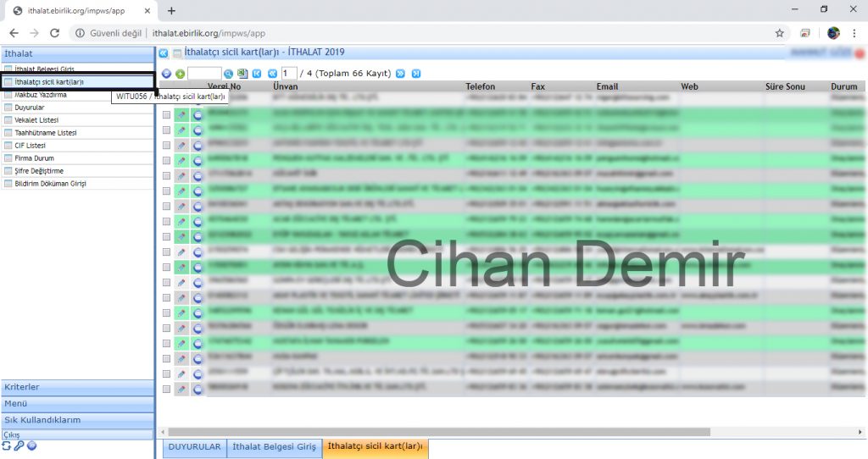Viewport: 868px width, 459px height.
Task: Expand the İthalat sidebar section
Action: coord(77,53)
